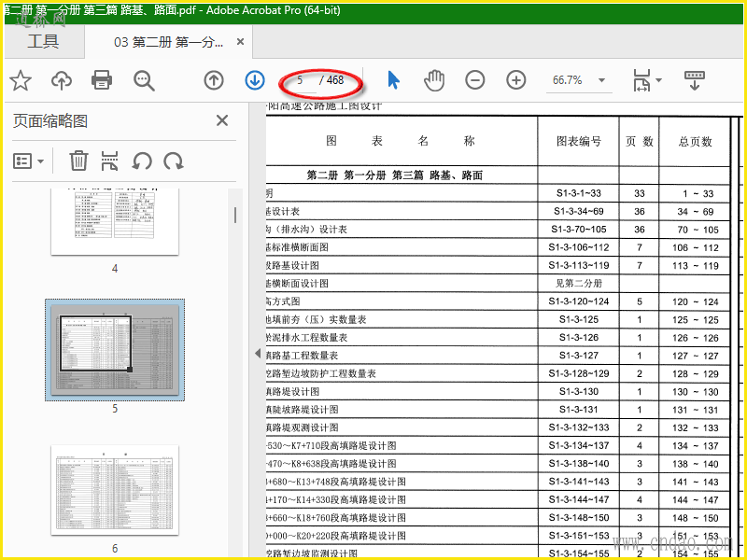Click the current page number field
Viewport: 747px width, 560px height.
(300, 80)
